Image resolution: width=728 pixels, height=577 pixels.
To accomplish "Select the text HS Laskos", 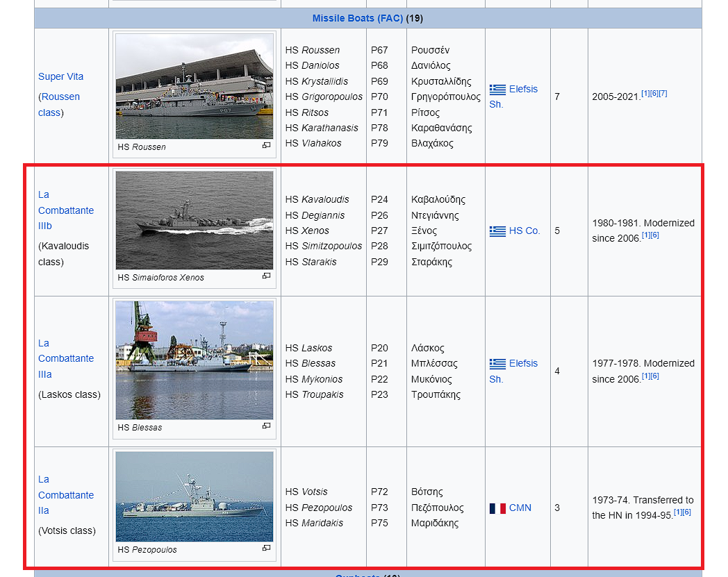I will (x=308, y=348).
